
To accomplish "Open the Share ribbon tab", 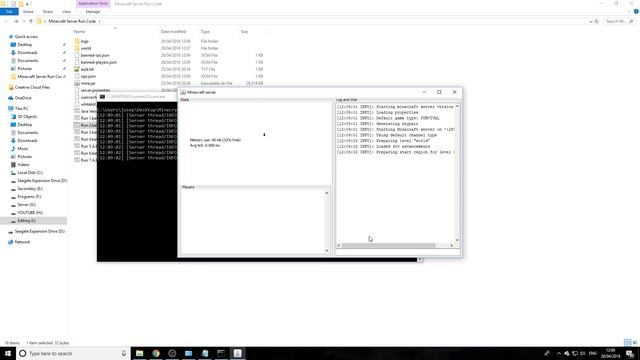I will tap(48, 12).
